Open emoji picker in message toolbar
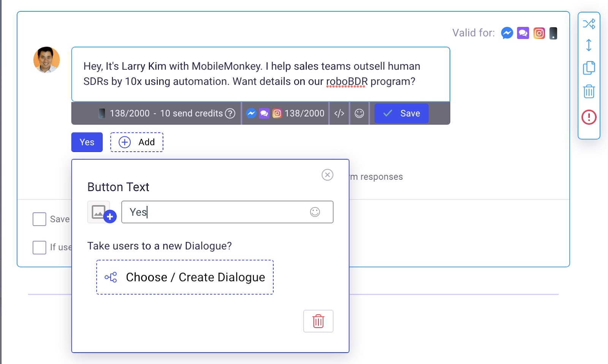Screen dimensions: 608x364 [359, 113]
